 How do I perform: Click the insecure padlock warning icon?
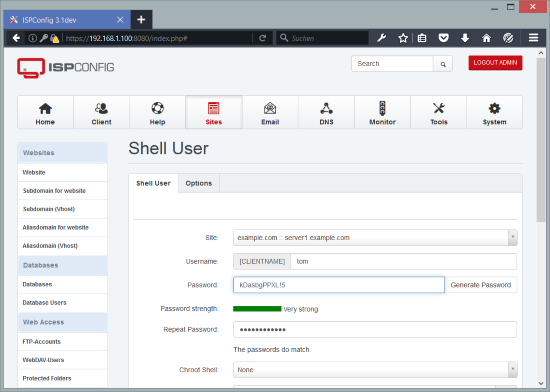pos(54,38)
